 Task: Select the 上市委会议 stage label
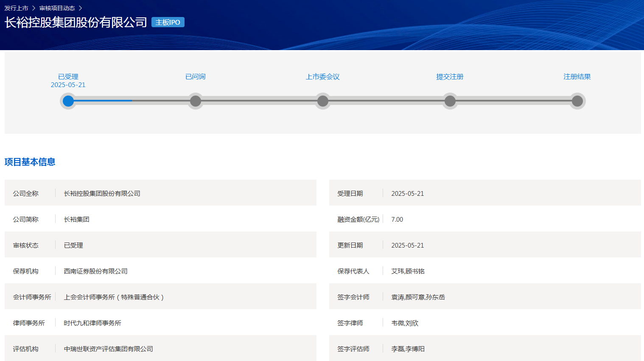[x=323, y=76]
